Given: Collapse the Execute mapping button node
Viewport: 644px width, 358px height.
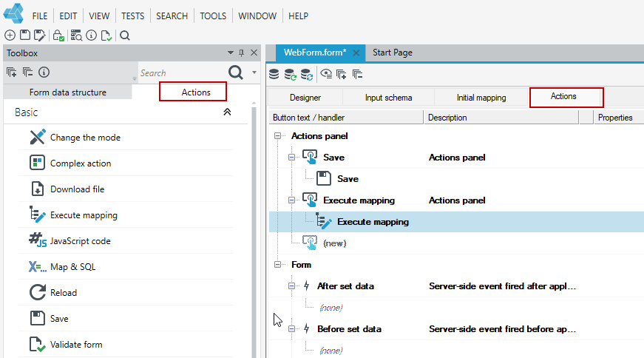Looking at the screenshot, I should tap(291, 200).
